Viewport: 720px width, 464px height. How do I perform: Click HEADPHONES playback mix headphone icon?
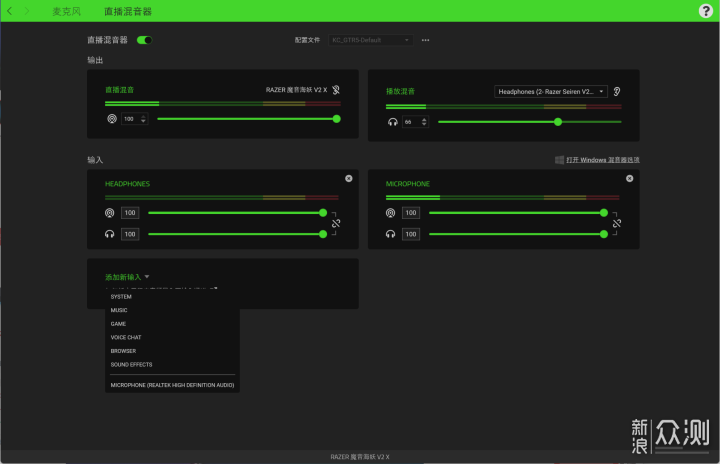[110, 234]
